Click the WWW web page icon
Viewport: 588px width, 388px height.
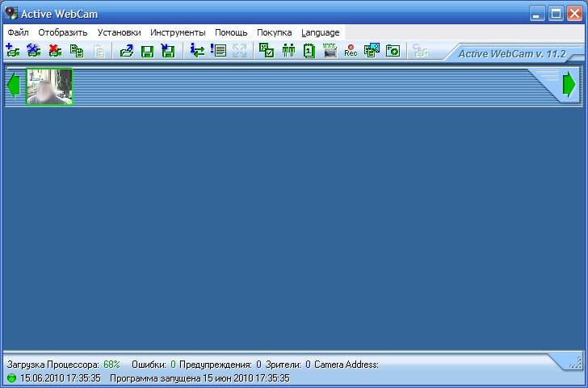click(x=330, y=50)
